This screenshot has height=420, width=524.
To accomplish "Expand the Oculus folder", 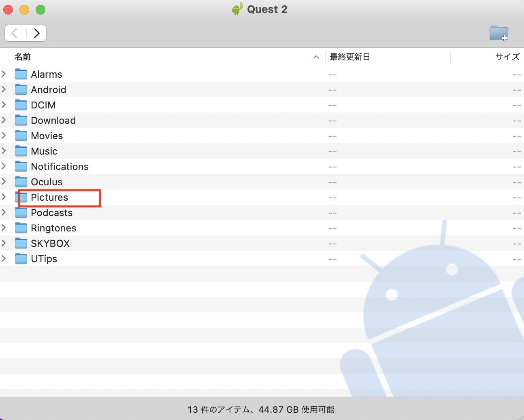I will click(4, 181).
